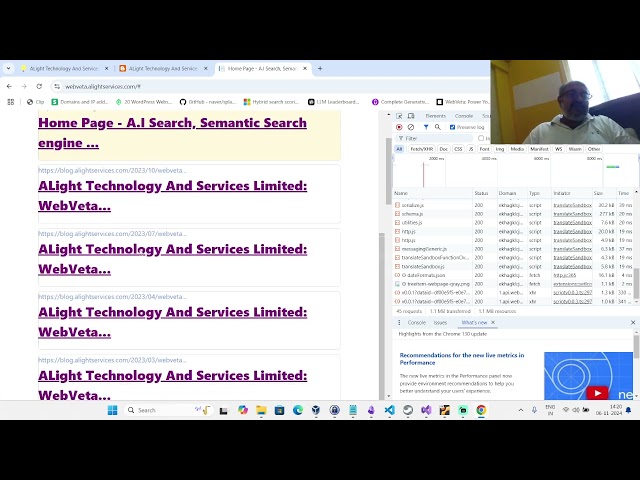Select the dateFormats.json request row

pos(513,275)
